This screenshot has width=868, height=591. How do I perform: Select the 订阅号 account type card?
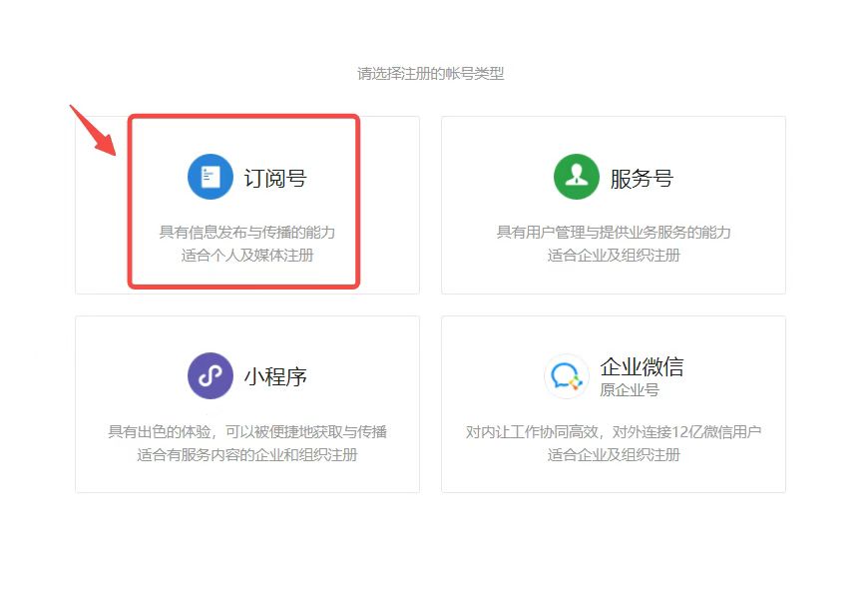tap(246, 204)
